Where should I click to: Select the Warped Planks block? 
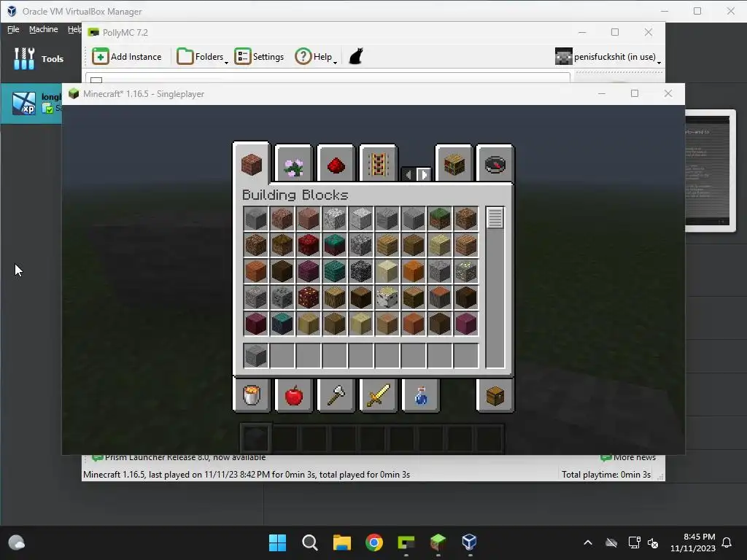[x=334, y=271]
